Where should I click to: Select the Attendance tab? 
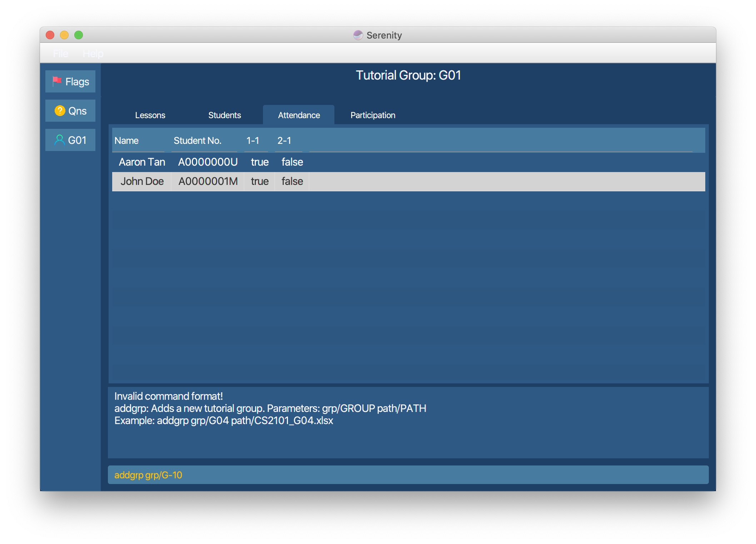click(x=299, y=115)
